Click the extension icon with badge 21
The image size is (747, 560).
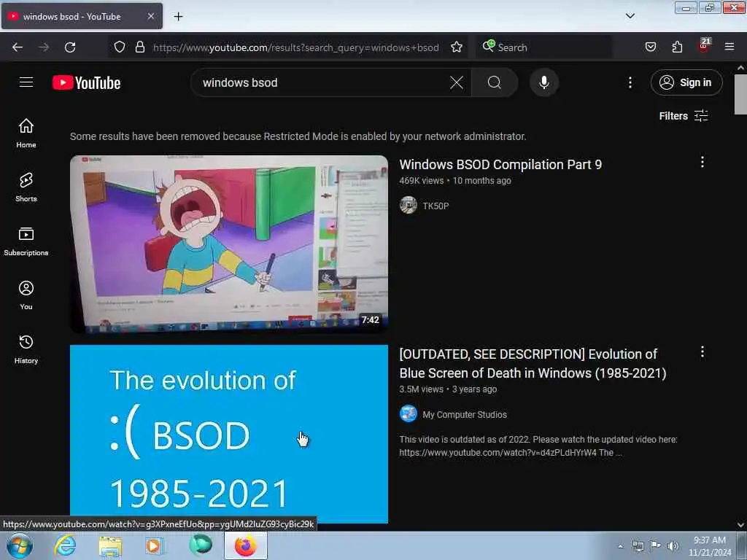point(704,46)
